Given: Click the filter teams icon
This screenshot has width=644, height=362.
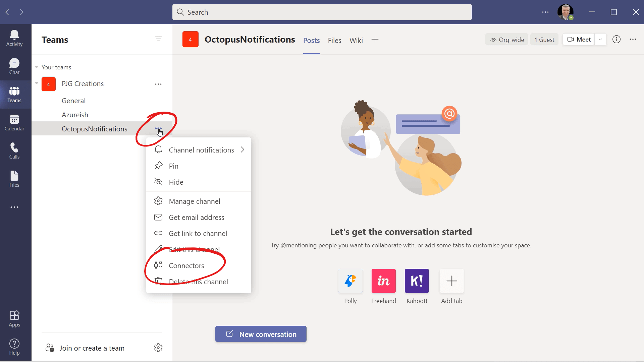Looking at the screenshot, I should (x=158, y=39).
